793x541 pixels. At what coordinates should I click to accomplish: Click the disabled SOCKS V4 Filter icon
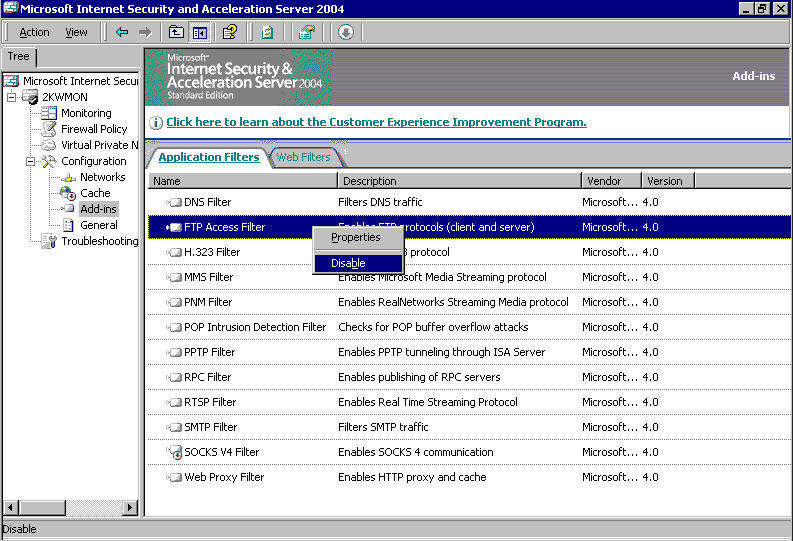tap(174, 452)
